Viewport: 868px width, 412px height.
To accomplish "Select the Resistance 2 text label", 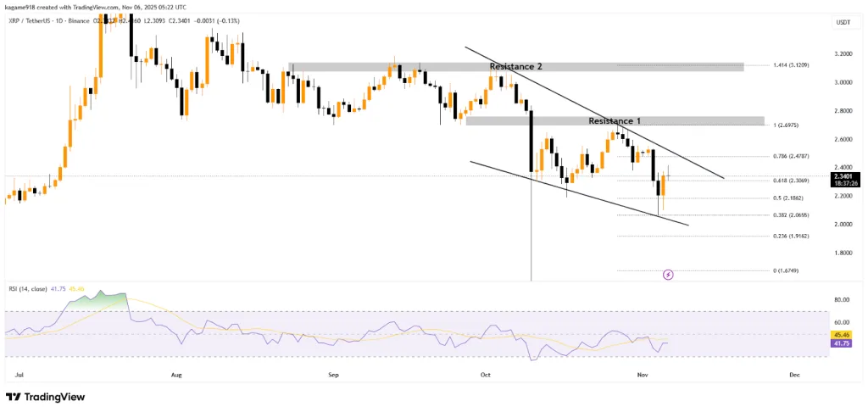I will pyautogui.click(x=515, y=66).
